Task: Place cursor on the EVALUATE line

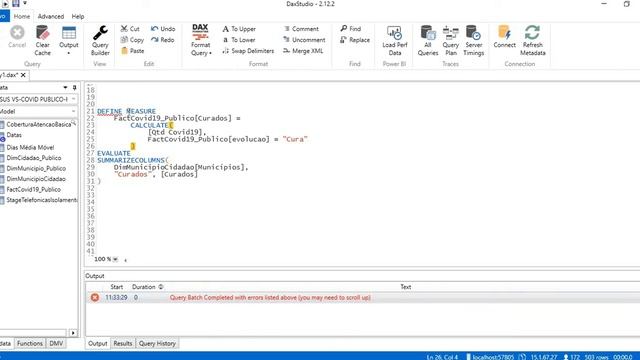Action: point(114,153)
